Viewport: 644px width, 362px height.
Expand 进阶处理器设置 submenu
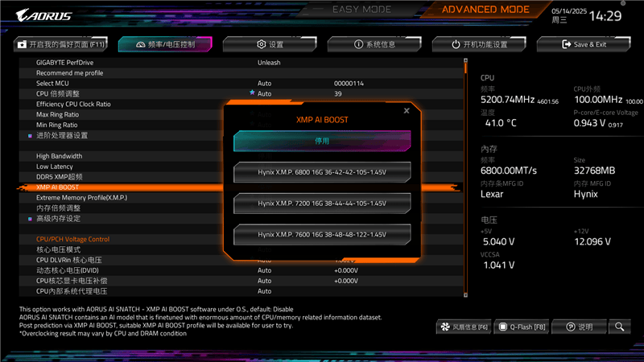[x=62, y=135]
